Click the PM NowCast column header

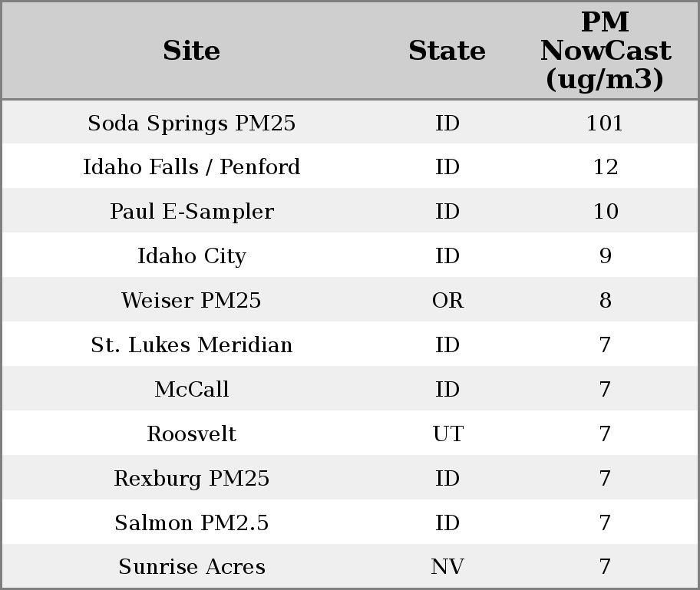tap(605, 51)
